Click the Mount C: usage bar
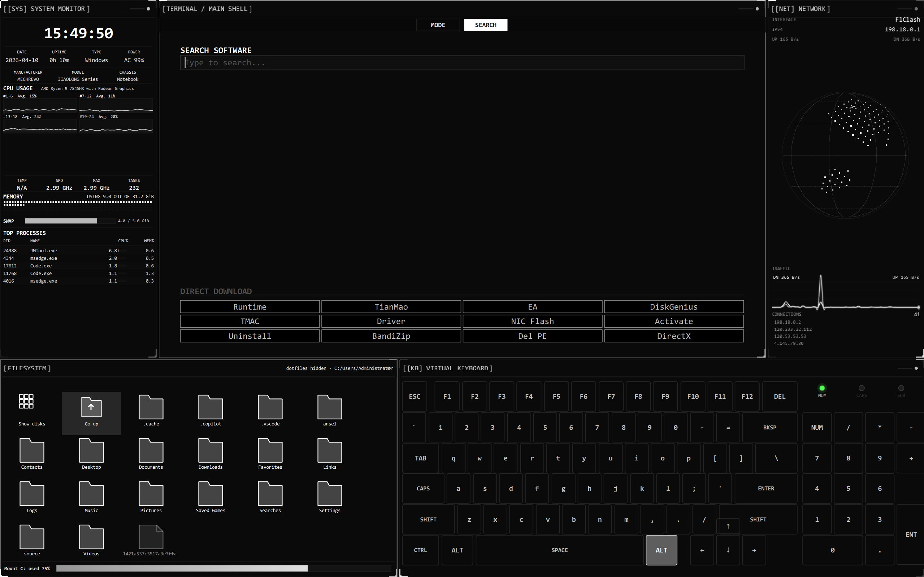This screenshot has width=924, height=577. pos(224,568)
